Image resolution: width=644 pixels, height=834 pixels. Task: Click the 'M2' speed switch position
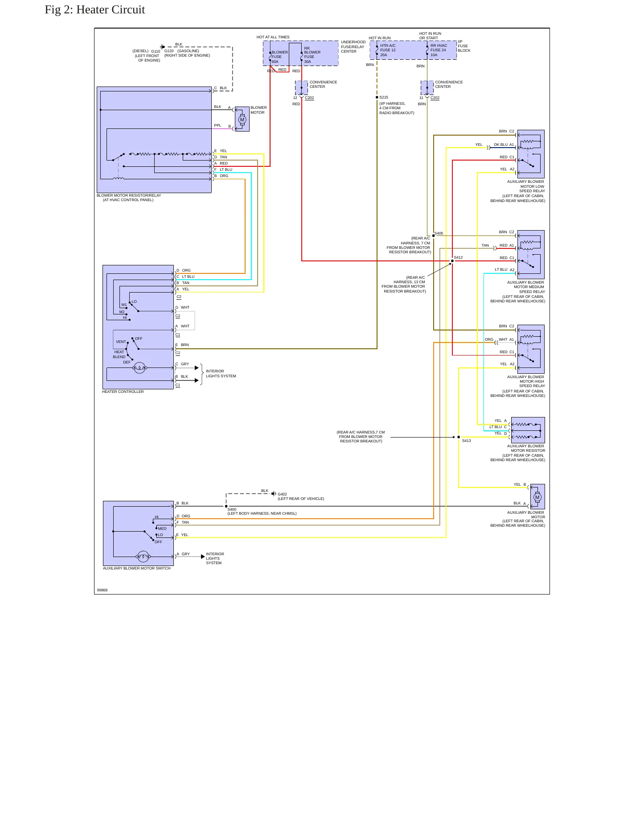point(122,312)
